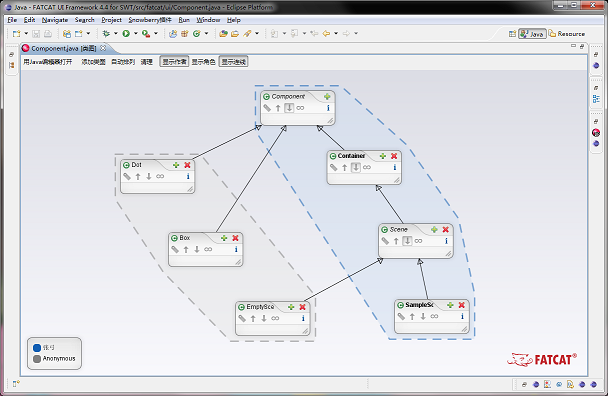Switch to the Resource perspective button
Viewport: 608px width, 396px height.
tap(567, 34)
